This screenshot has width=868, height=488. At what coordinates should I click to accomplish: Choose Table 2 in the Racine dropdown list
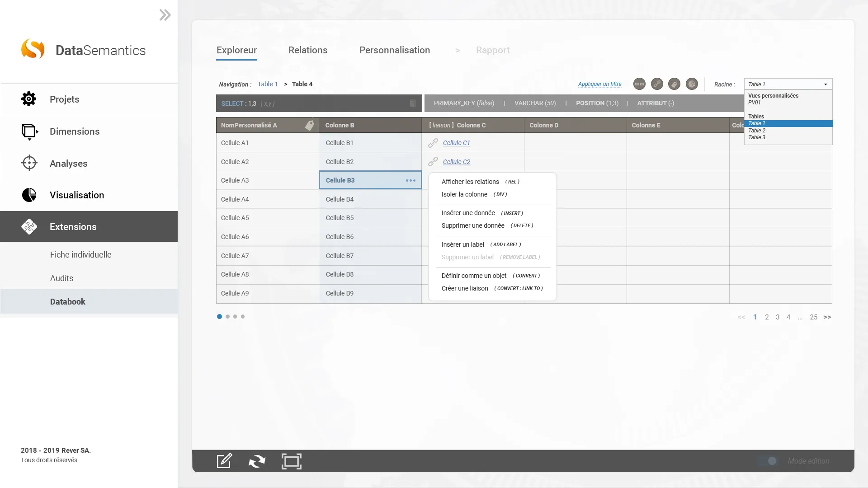coord(757,131)
